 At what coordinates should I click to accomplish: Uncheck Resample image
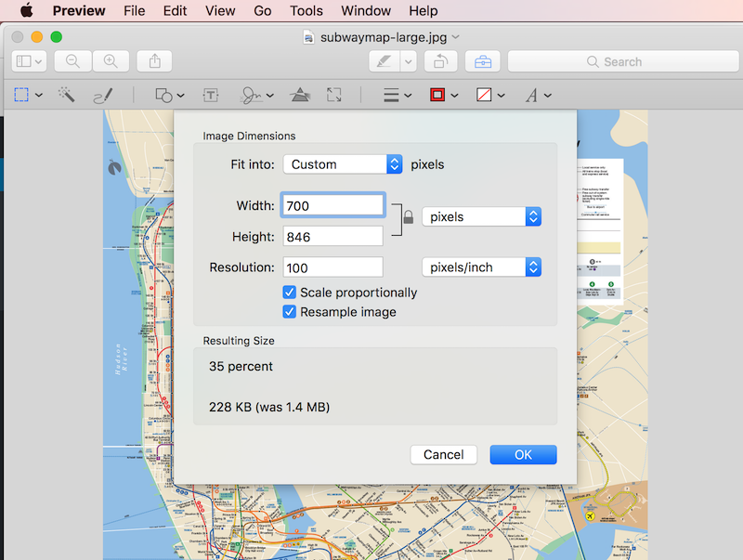pyautogui.click(x=289, y=312)
